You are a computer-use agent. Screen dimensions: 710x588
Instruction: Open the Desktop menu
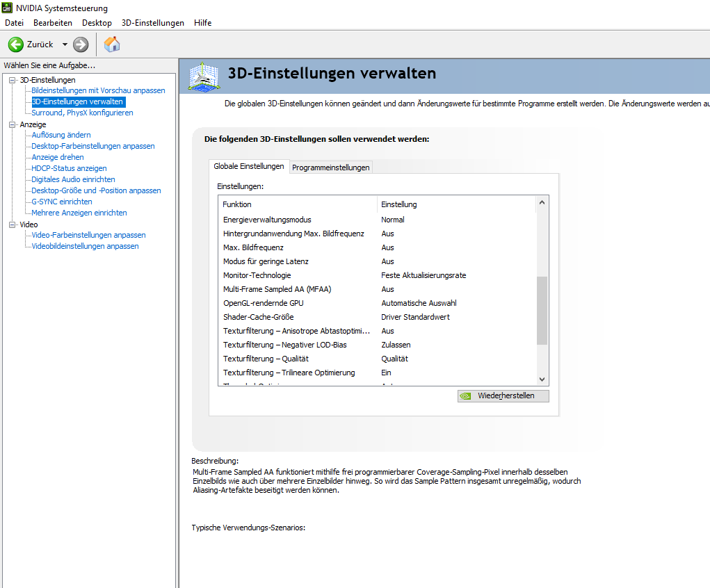point(97,23)
